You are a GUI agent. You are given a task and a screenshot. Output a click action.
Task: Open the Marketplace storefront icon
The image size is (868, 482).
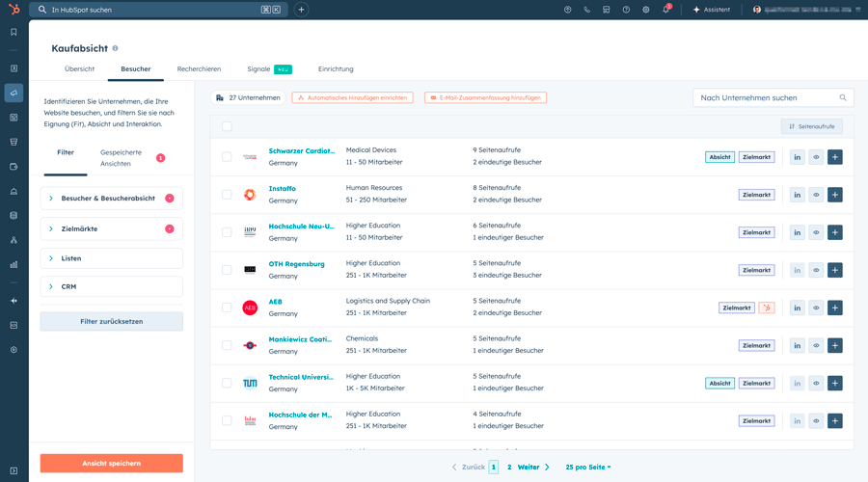[x=606, y=10]
